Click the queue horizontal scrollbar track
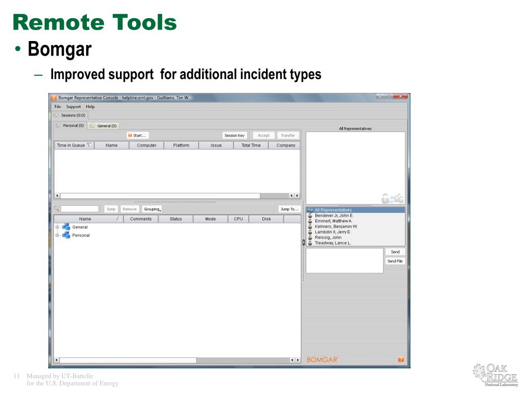 (274, 196)
